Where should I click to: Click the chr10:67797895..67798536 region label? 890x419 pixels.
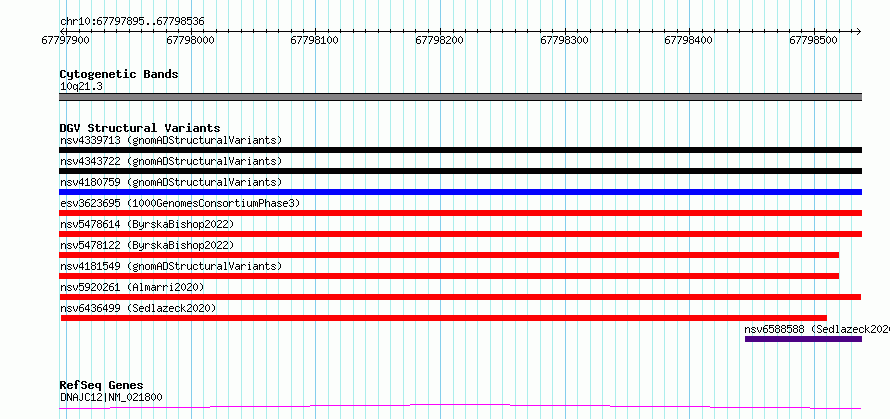[x=132, y=22]
